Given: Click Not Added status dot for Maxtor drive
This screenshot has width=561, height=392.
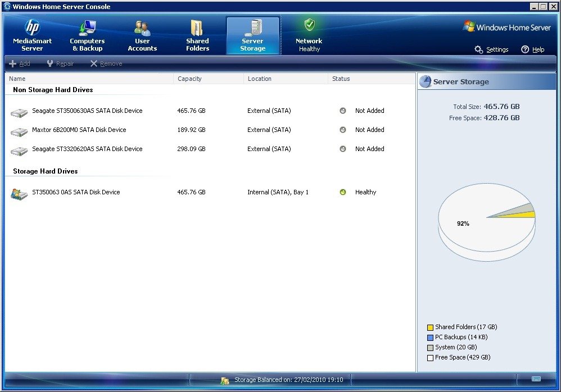Looking at the screenshot, I should tap(343, 130).
